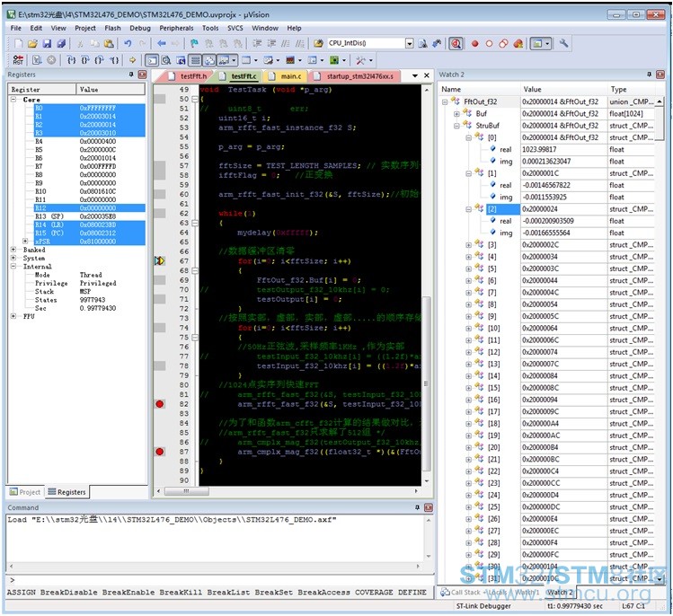Kill all breakpoints in current target
673x616 pixels.
(x=518, y=44)
